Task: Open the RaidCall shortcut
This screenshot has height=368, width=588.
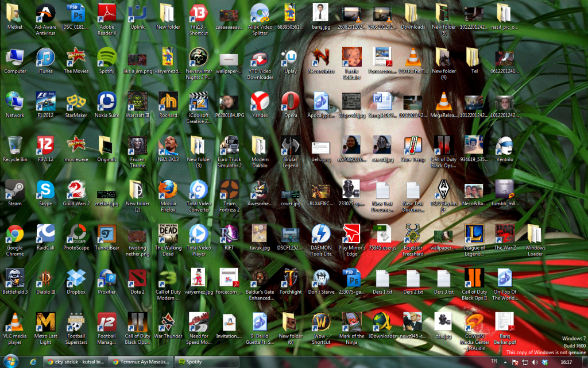Action: tap(45, 235)
